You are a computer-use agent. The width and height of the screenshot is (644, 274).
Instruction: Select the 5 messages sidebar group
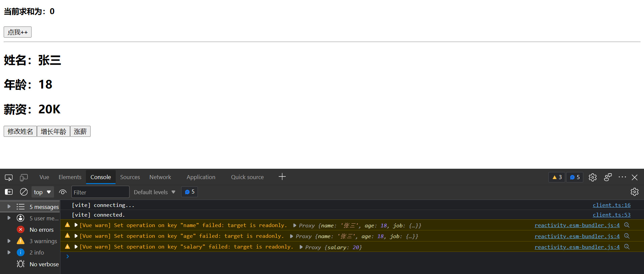tap(30, 207)
